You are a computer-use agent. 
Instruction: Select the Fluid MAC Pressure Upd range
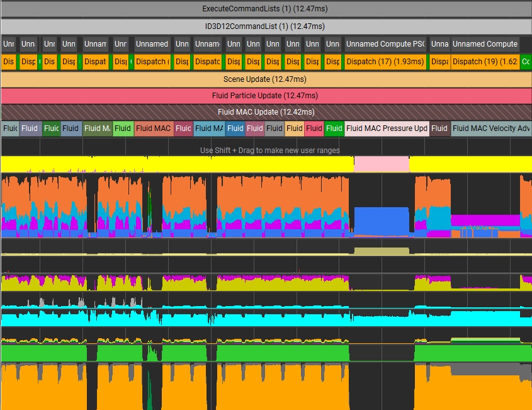387,128
